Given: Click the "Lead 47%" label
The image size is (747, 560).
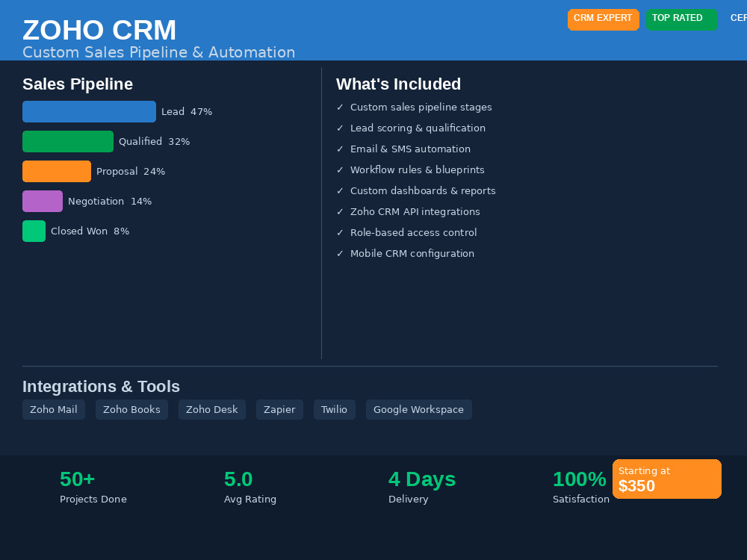Looking at the screenshot, I should pyautogui.click(x=187, y=112).
